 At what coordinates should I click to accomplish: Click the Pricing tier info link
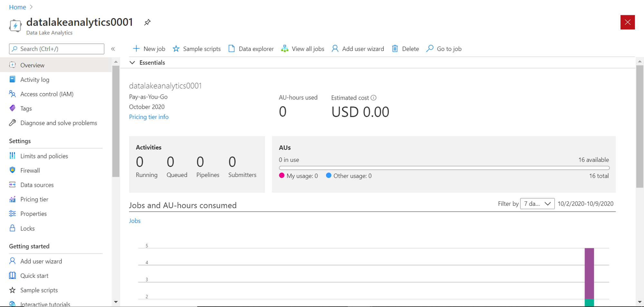coord(149,117)
